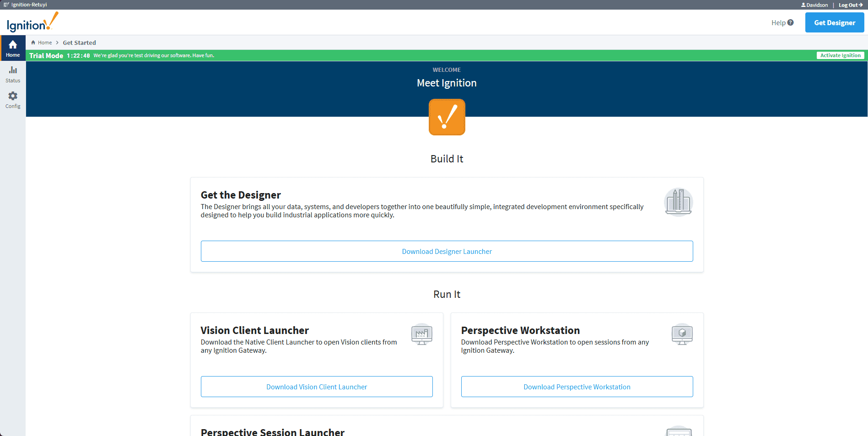
Task: Click Download Vision Client Launcher button
Action: tap(317, 387)
